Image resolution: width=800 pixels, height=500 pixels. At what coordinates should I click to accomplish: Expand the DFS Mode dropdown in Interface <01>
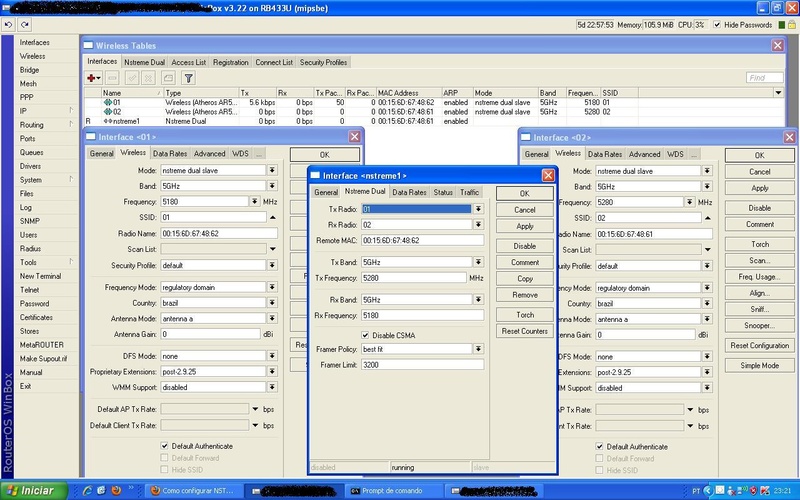pos(272,356)
